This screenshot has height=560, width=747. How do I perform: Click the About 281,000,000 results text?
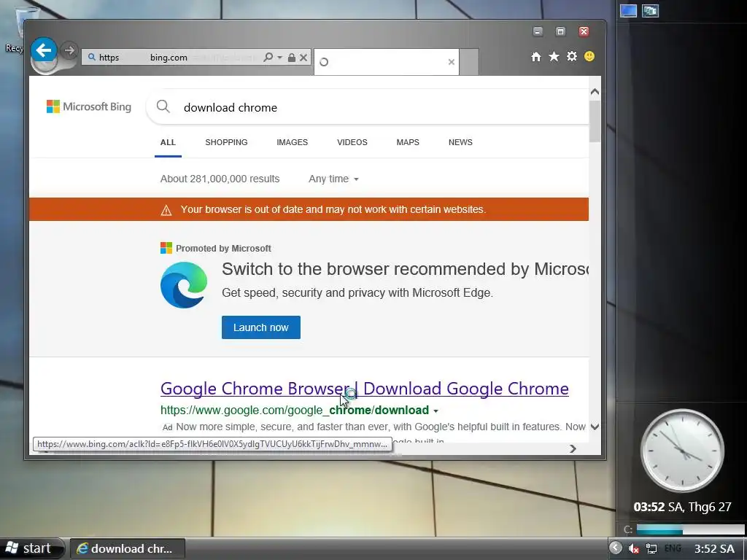coord(220,179)
